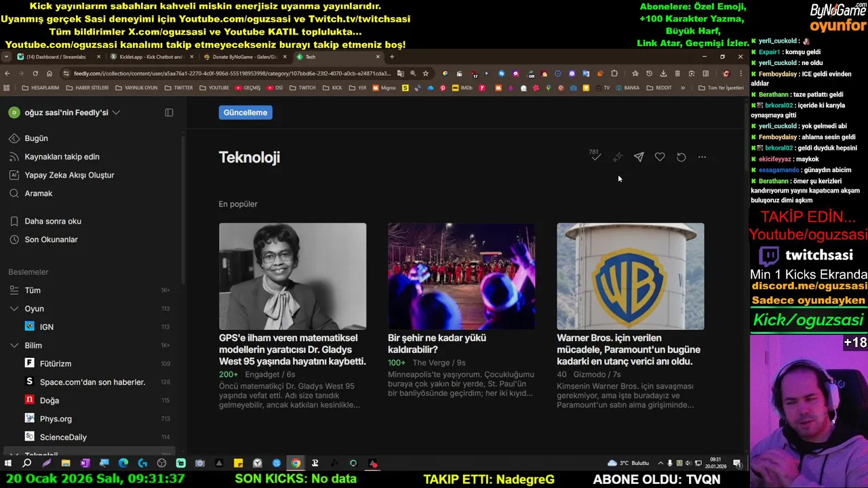
Task: Collapse the Oyun feed category
Action: 14,308
